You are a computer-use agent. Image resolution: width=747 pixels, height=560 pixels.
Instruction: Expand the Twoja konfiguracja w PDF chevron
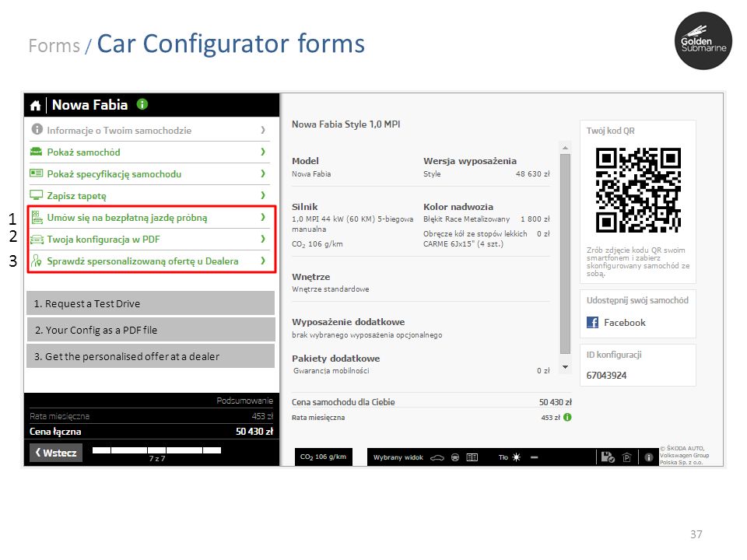263,239
